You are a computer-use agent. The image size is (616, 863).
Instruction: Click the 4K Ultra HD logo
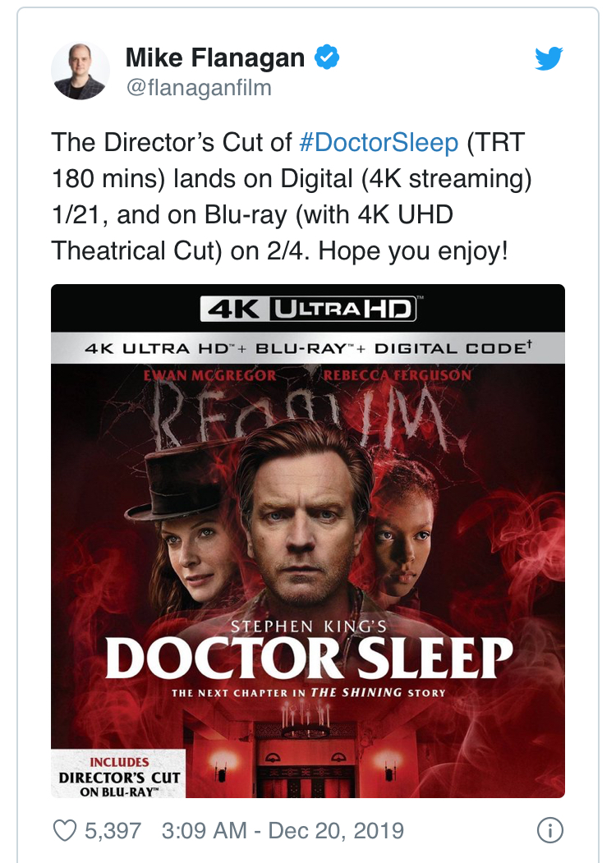pyautogui.click(x=308, y=310)
